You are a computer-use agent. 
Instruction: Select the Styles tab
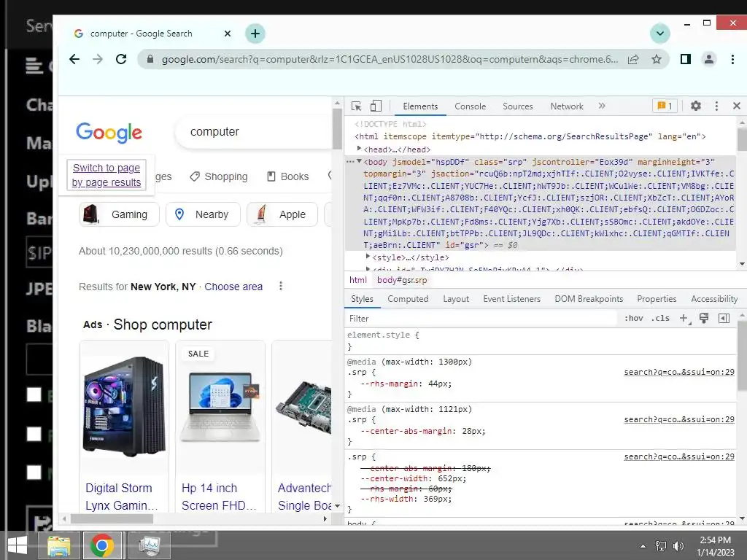click(362, 298)
